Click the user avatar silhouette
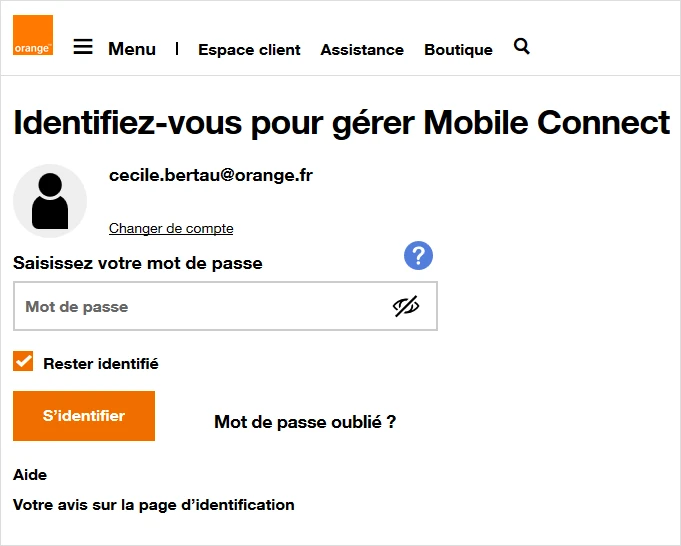Viewport: 681px width, 546px height. coord(50,201)
